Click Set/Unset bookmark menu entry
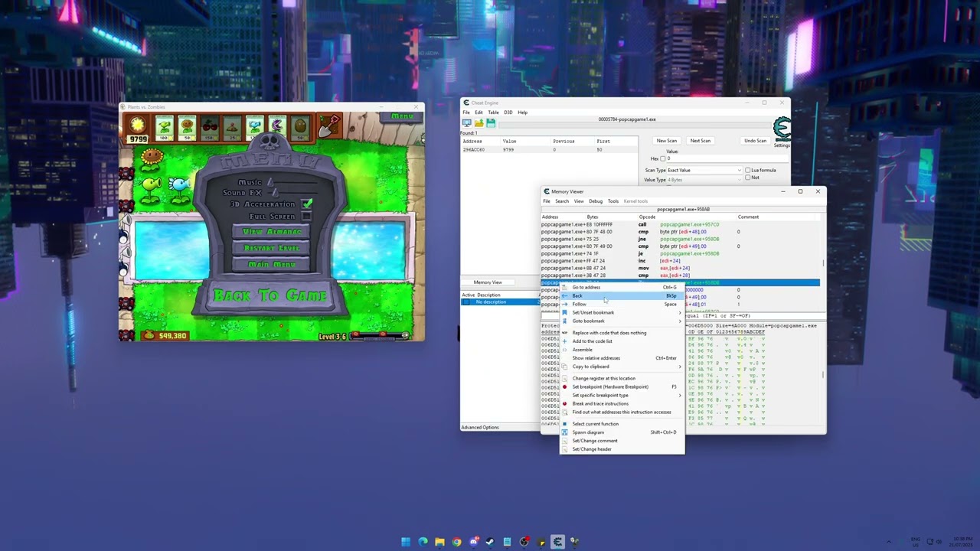The width and height of the screenshot is (980, 551). [622, 312]
